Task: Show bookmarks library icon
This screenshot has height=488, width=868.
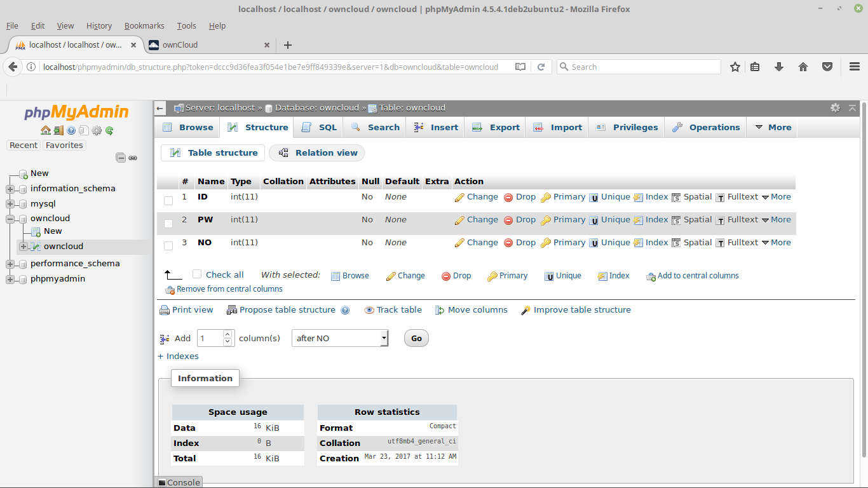Action: (755, 67)
